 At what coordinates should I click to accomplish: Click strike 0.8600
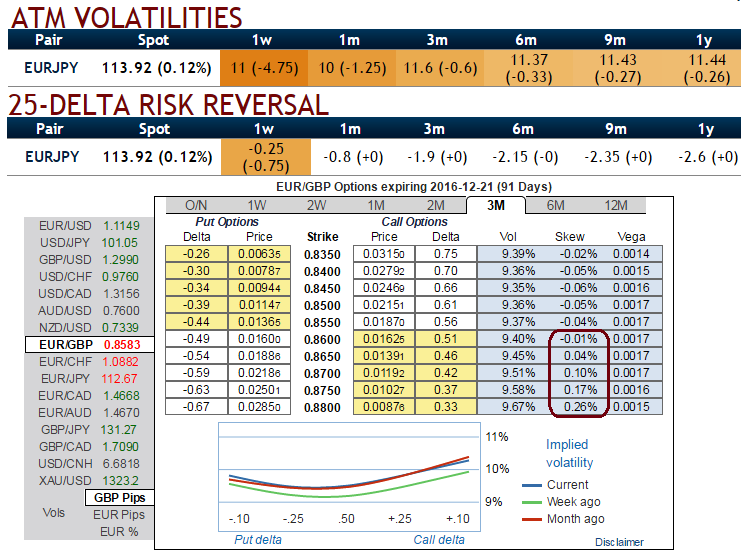pyautogui.click(x=322, y=339)
